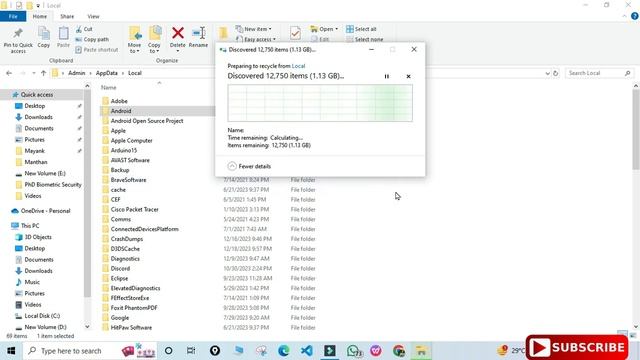
Task: Launch Microsoft Edge from the taskbar
Action: (284, 351)
